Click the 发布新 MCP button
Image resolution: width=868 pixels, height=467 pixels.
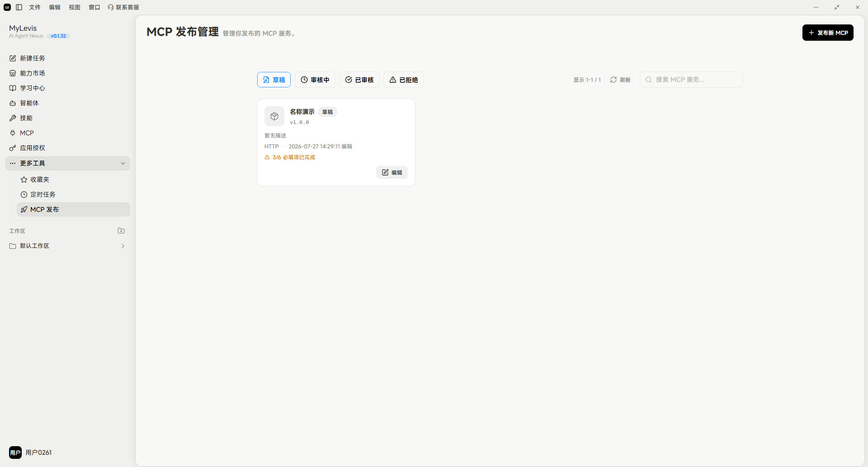pyautogui.click(x=828, y=33)
